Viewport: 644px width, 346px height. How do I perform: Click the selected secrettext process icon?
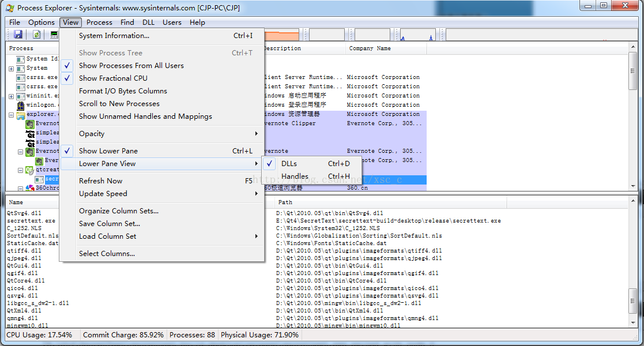click(x=39, y=179)
